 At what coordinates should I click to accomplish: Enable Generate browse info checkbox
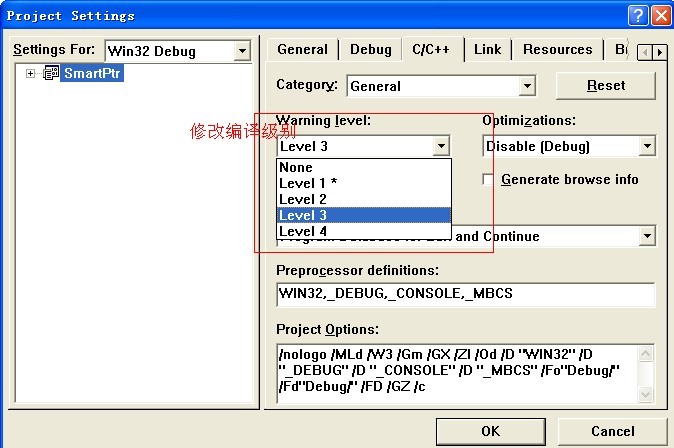(488, 180)
